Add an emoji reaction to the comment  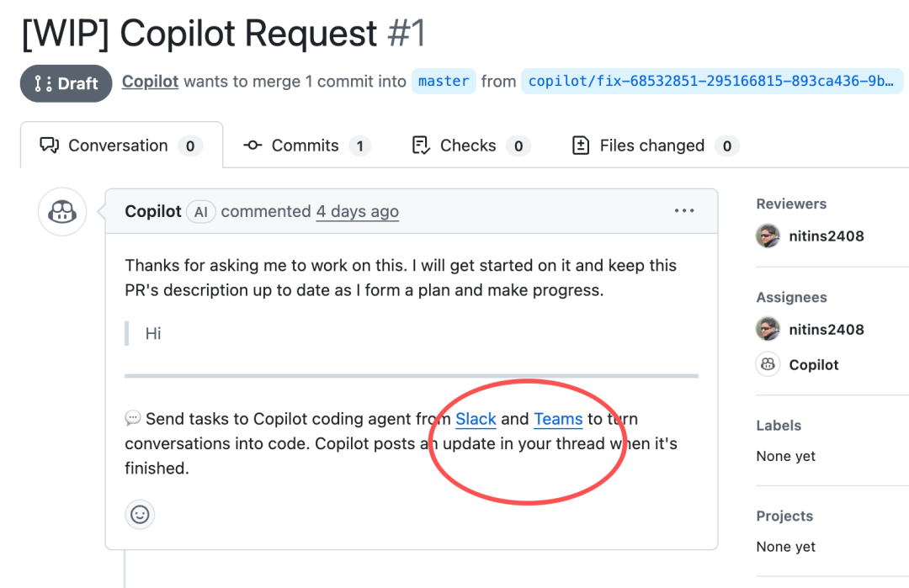click(x=140, y=514)
